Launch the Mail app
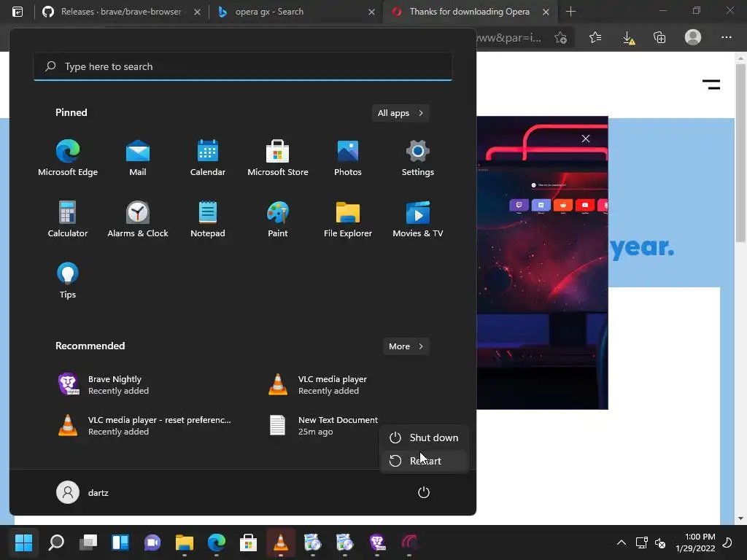The image size is (747, 560). (x=138, y=158)
